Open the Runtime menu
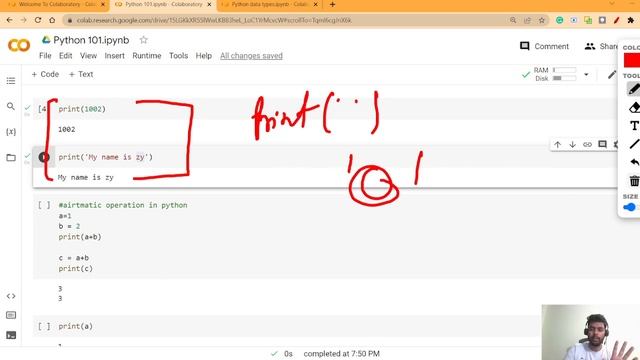 pyautogui.click(x=147, y=56)
